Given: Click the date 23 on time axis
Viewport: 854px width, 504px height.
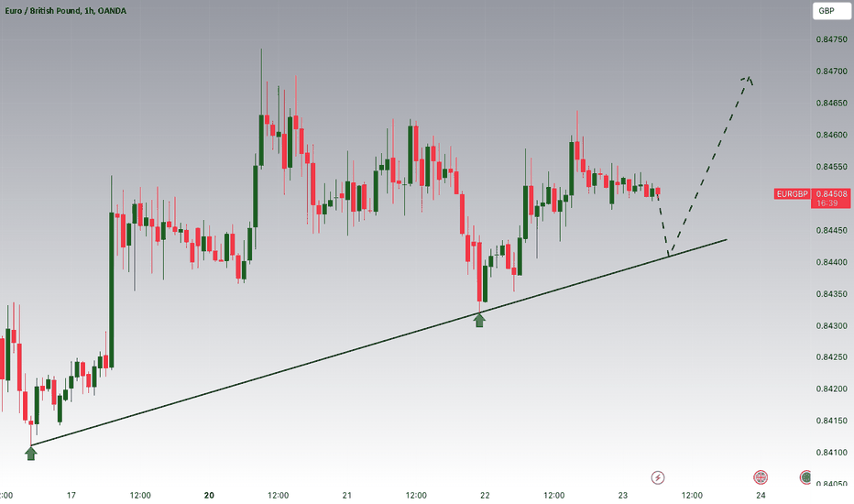Looking at the screenshot, I should pyautogui.click(x=623, y=495).
